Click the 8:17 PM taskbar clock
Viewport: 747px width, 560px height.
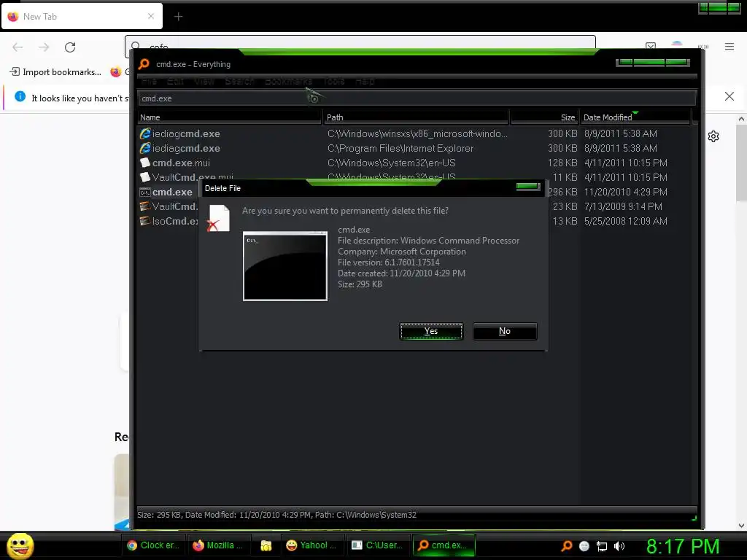point(683,546)
